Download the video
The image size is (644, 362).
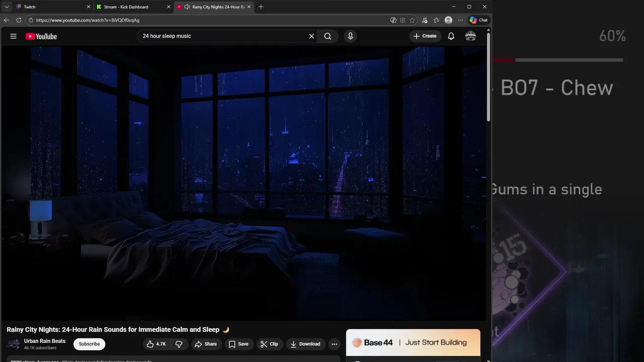[x=305, y=344]
